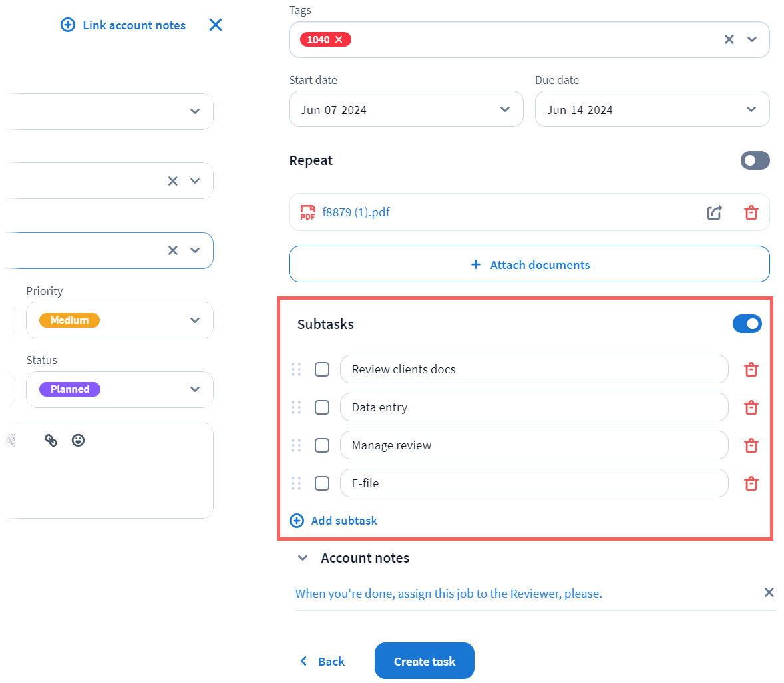The width and height of the screenshot is (784, 683).
Task: Open the Priority dropdown showing Medium
Action: coord(120,320)
